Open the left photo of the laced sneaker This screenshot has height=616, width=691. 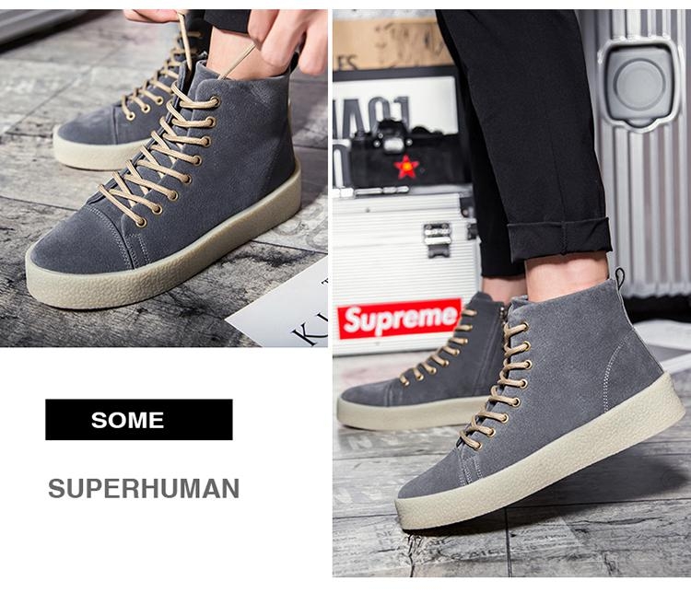[163, 179]
